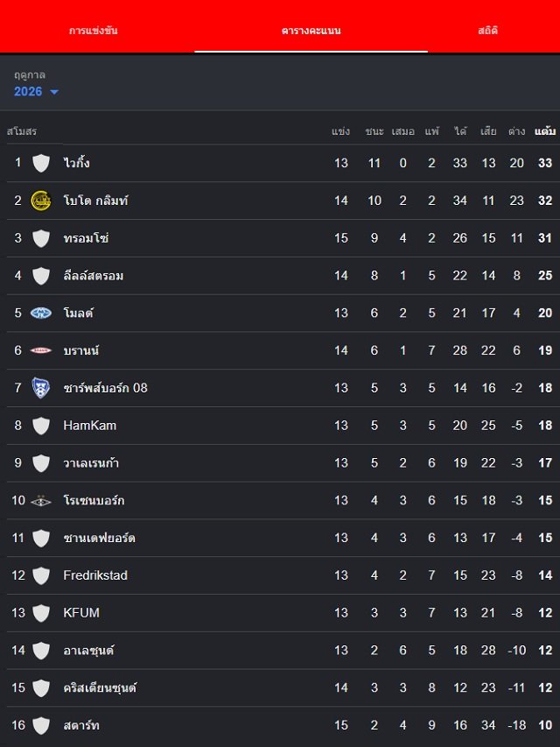Screen dimensions: 560x747
Task: Open the คริสเตียนซุนด์ team link
Action: pos(100,688)
